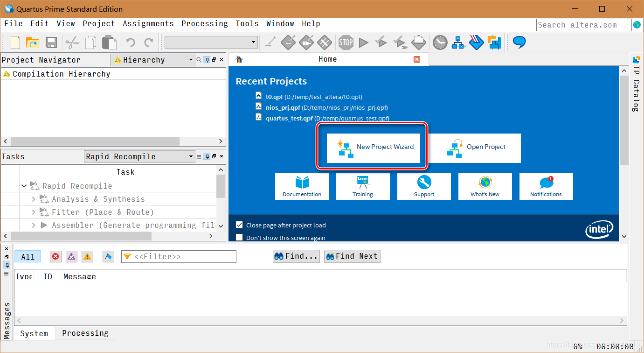Click the Stop Processing icon
644x353 pixels.
(x=346, y=42)
